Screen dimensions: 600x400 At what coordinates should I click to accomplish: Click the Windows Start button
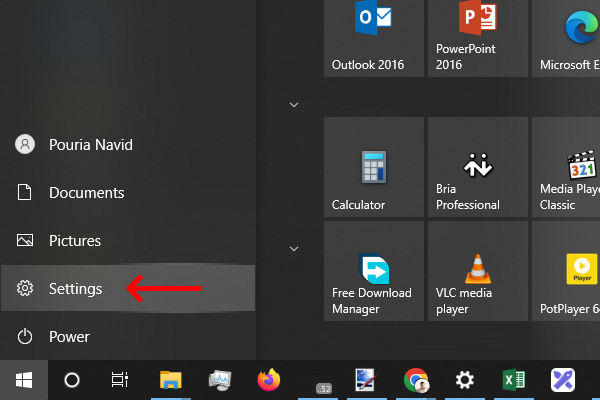pyautogui.click(x=23, y=380)
